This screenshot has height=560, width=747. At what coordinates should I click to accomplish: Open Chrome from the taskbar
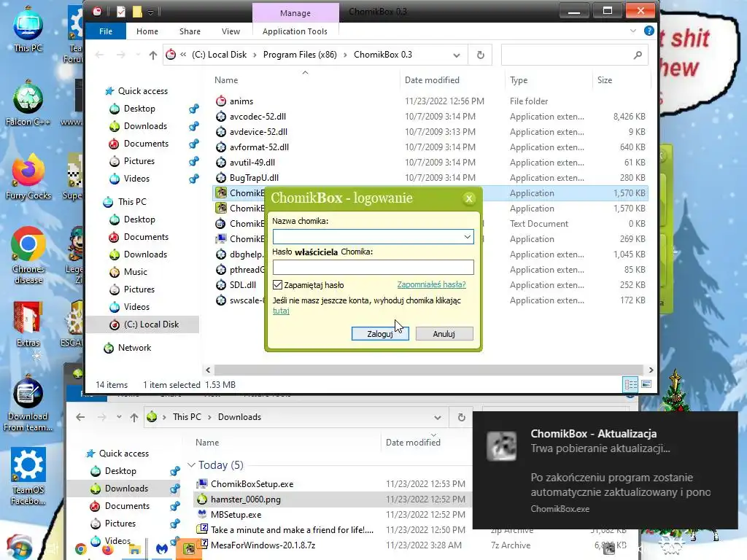(80, 549)
